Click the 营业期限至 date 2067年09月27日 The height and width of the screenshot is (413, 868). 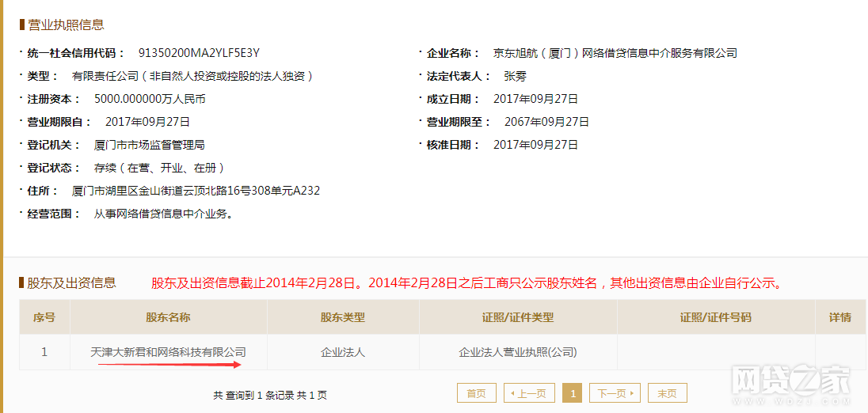[546, 122]
